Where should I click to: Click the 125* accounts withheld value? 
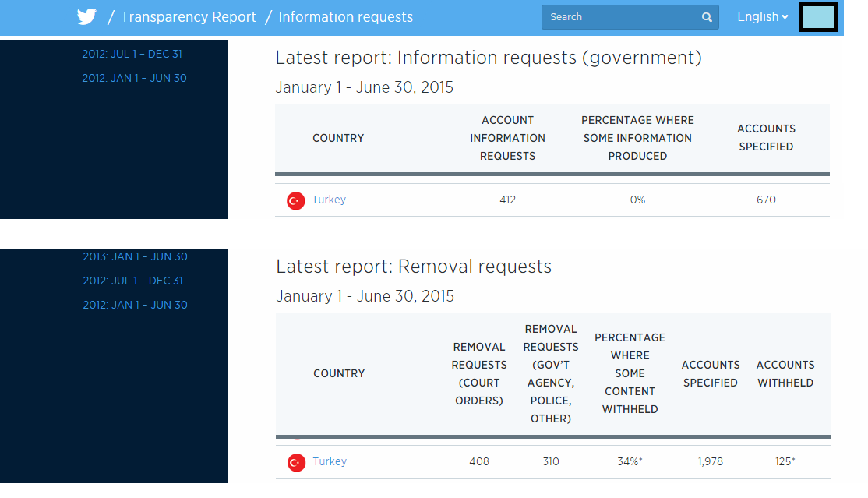pyautogui.click(x=785, y=461)
